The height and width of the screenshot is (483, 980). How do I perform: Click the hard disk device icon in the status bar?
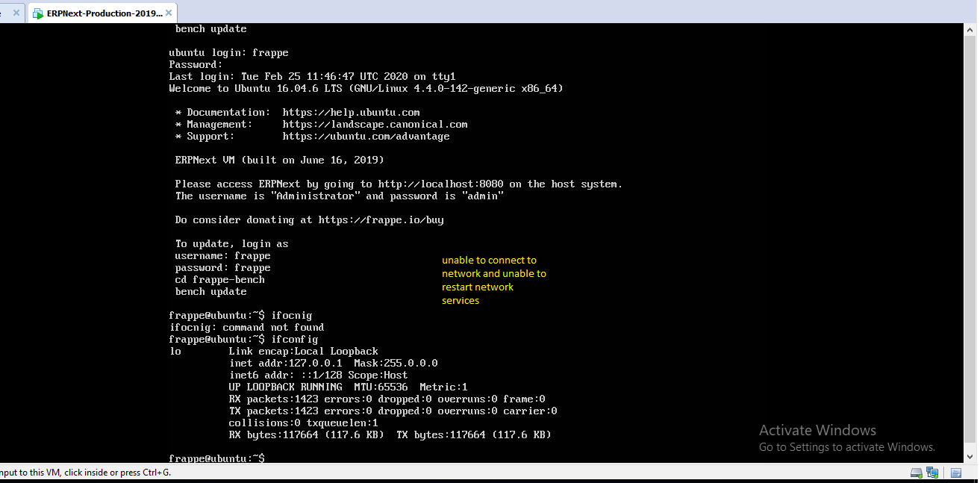point(916,472)
